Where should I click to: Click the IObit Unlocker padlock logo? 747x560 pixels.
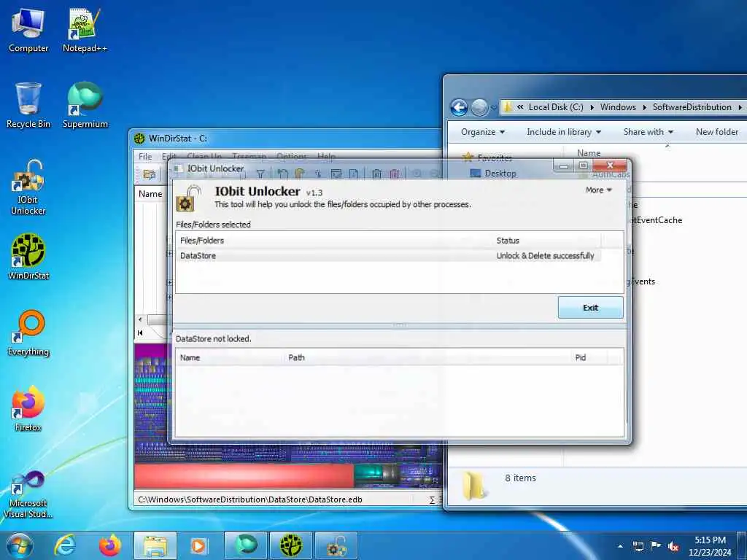click(187, 198)
